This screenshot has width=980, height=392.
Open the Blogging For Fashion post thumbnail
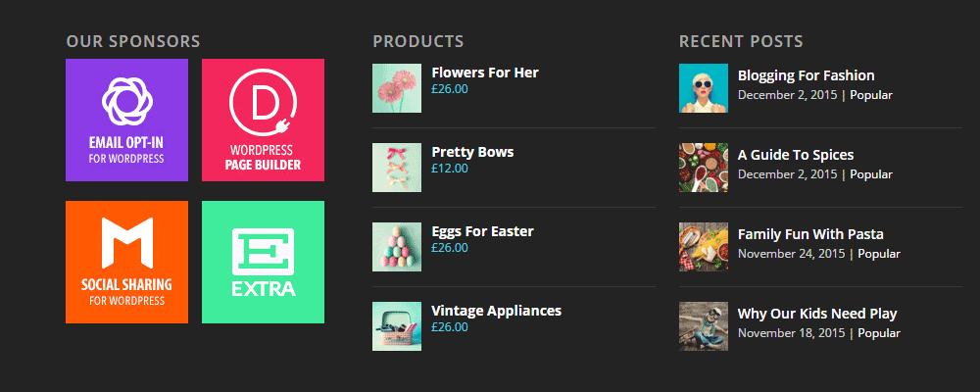click(x=704, y=88)
